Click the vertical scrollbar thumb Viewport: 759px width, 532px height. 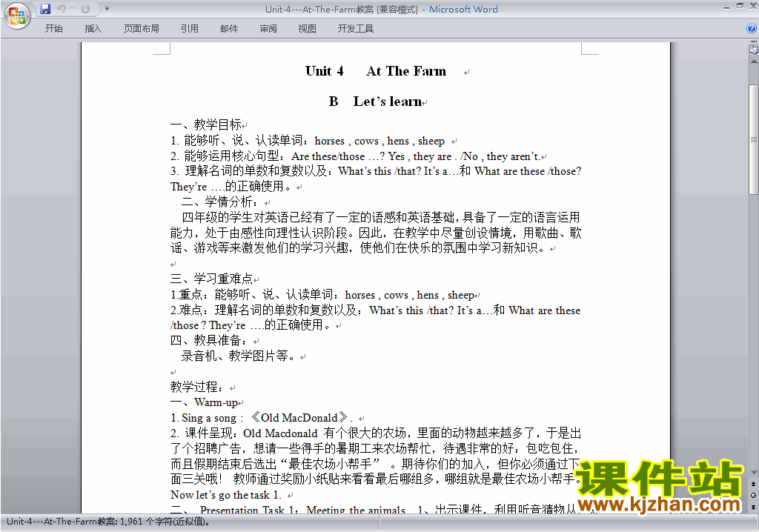(x=754, y=139)
